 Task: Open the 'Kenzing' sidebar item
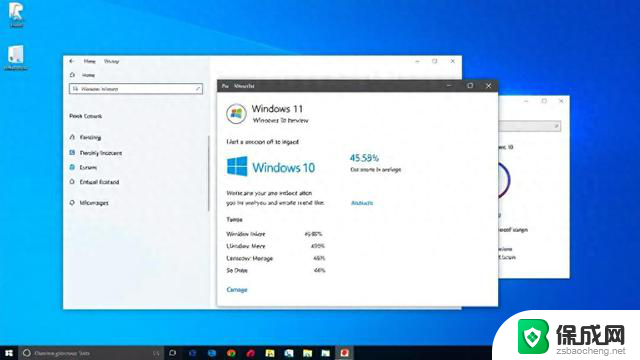point(90,138)
